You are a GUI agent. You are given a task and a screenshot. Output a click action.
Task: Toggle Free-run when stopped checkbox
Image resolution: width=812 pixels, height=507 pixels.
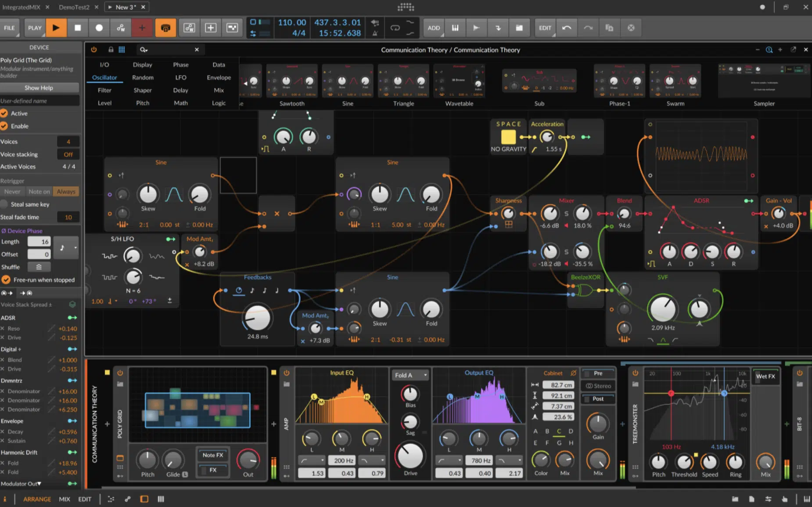[6, 280]
